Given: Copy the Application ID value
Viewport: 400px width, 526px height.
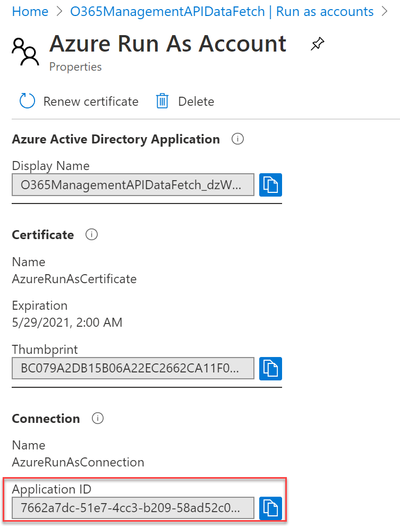Looking at the screenshot, I should [270, 508].
